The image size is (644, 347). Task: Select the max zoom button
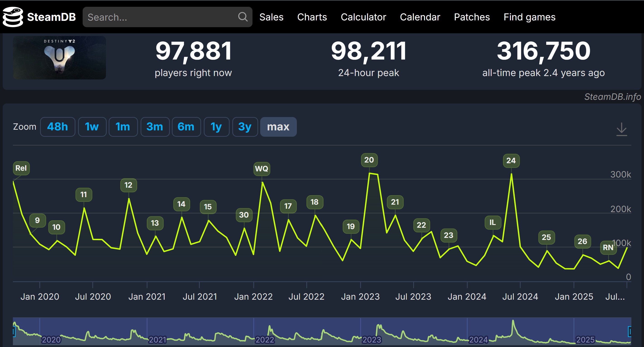click(278, 127)
